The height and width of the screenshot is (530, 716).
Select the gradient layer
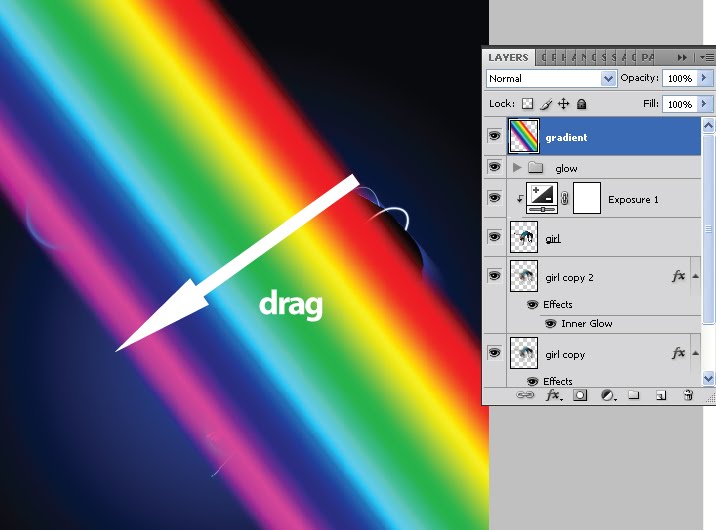click(604, 136)
